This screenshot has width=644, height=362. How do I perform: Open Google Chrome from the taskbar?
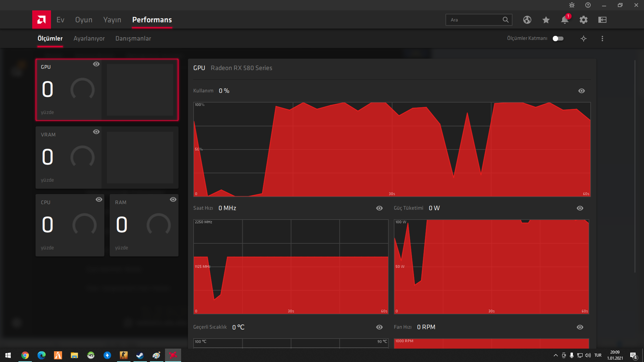click(x=25, y=355)
